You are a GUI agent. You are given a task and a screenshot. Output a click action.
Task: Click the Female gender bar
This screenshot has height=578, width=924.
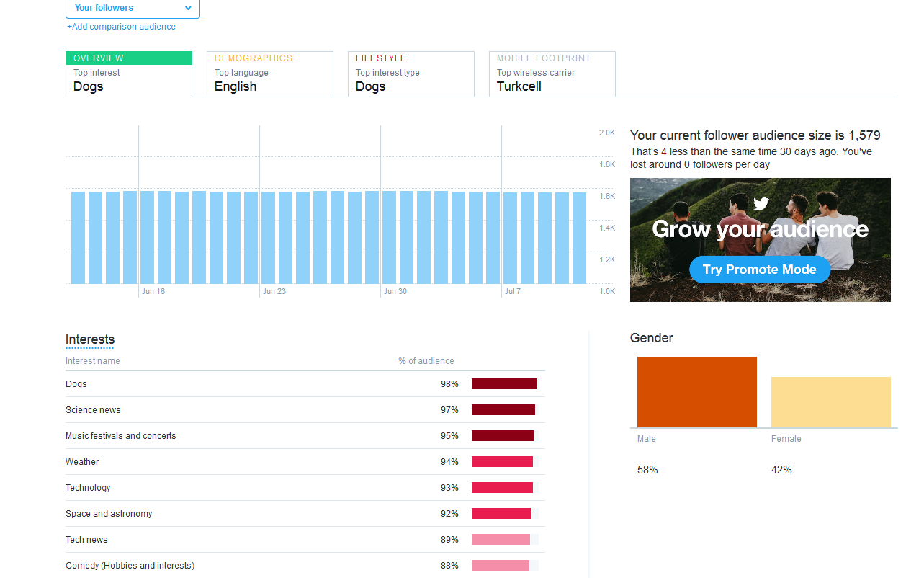[831, 402]
